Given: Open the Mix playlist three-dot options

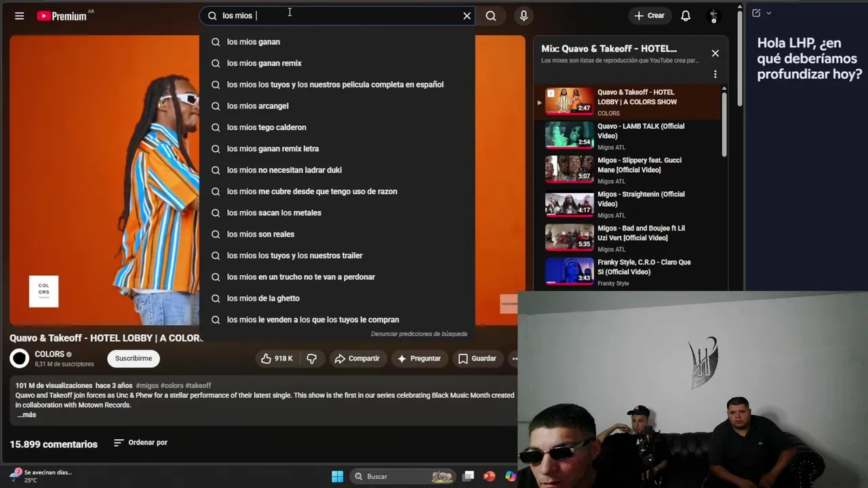Looking at the screenshot, I should click(715, 74).
